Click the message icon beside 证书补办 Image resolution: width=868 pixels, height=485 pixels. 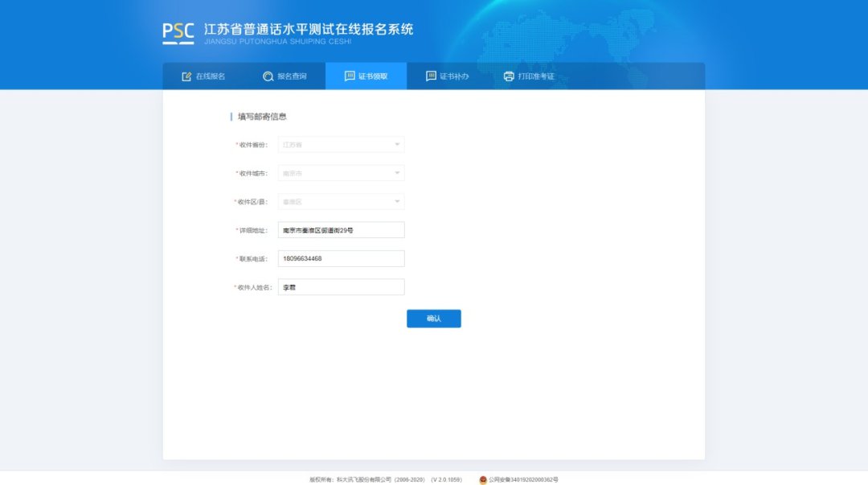coord(431,76)
